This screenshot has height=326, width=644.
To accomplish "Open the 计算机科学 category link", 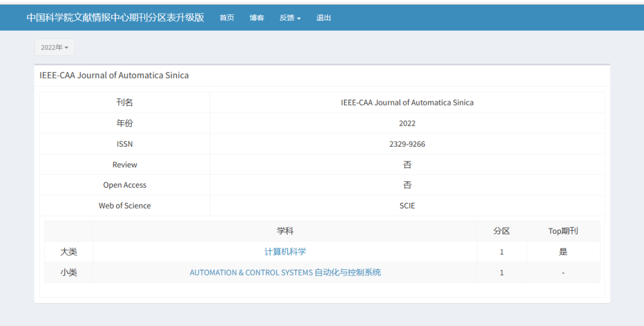I will click(285, 252).
